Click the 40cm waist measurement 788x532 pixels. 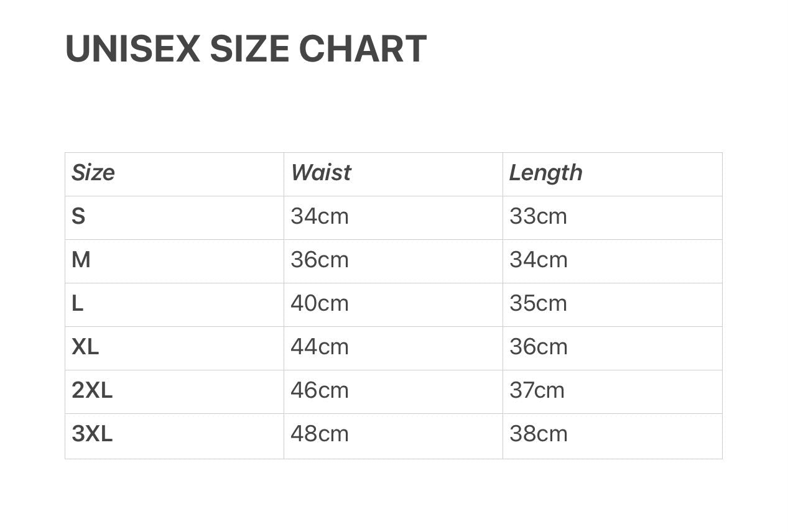319,303
